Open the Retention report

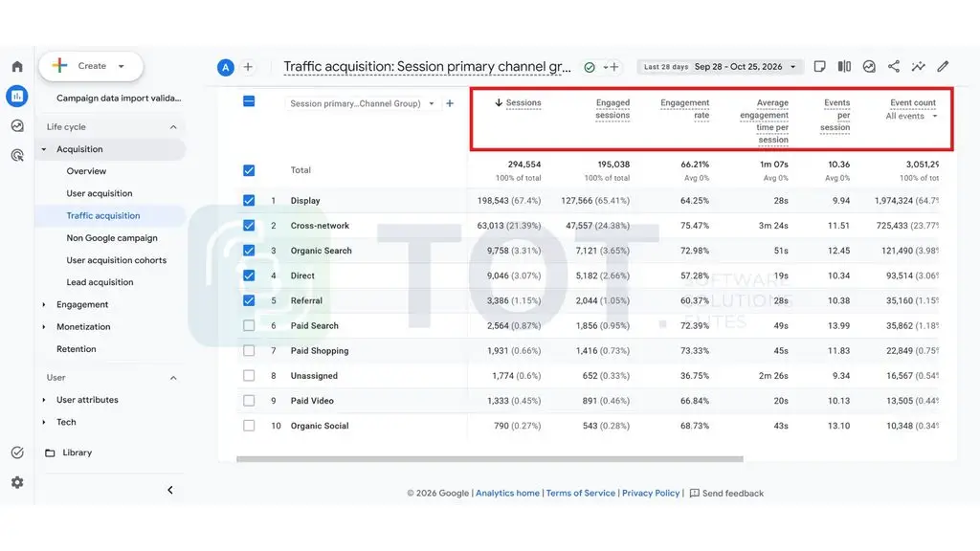(x=77, y=349)
